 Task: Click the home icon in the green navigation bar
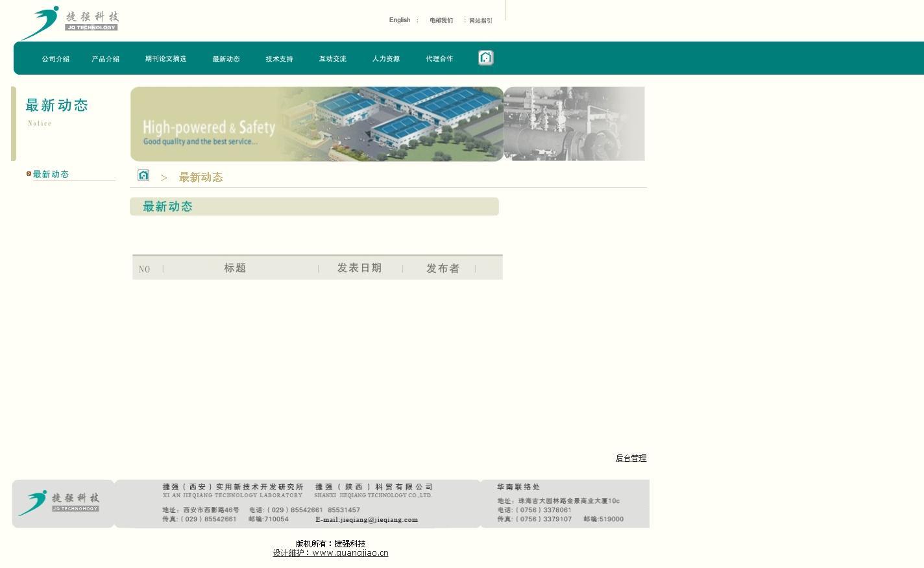click(x=485, y=58)
